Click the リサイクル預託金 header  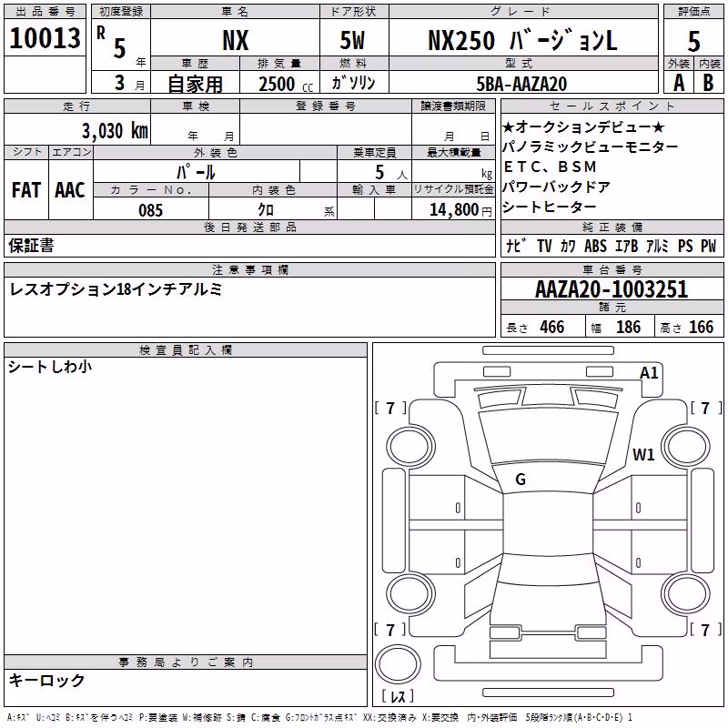(453, 189)
